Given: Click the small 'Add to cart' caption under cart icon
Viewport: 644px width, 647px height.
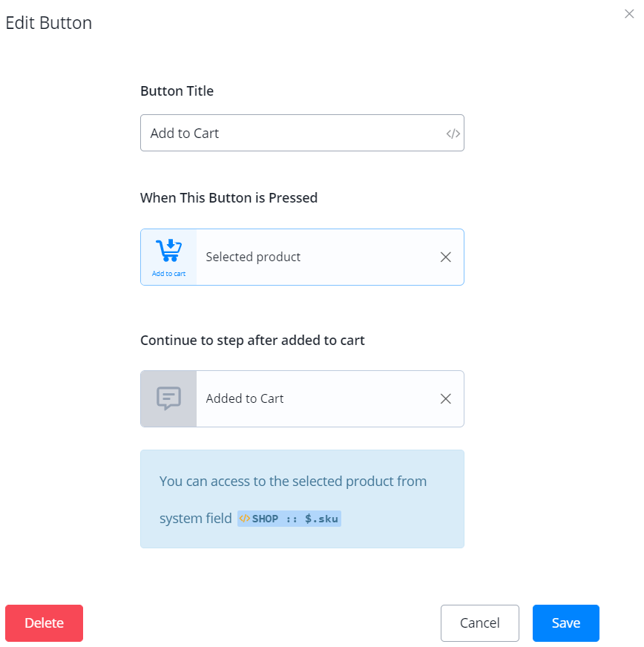Looking at the screenshot, I should 168,274.
